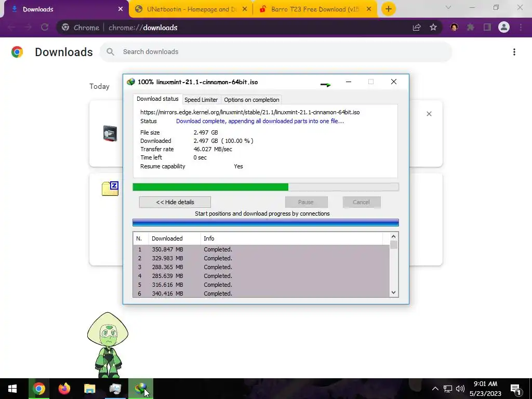Click the Downloaded column header
Screen dimensions: 532x399
[175, 238]
